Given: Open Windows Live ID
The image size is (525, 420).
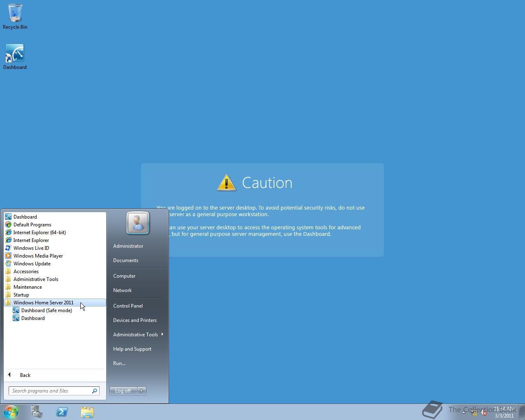Looking at the screenshot, I should point(31,248).
